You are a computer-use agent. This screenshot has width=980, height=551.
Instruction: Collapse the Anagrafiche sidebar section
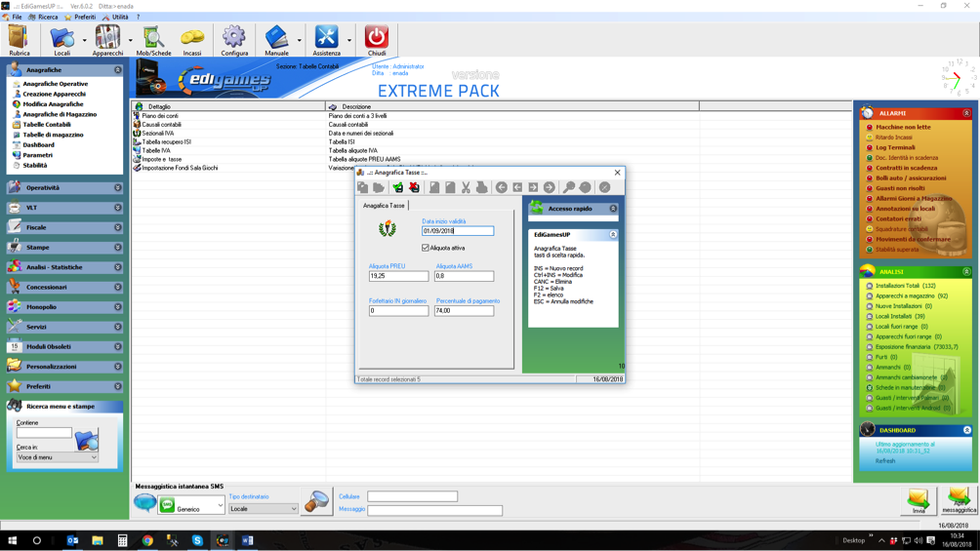click(117, 70)
